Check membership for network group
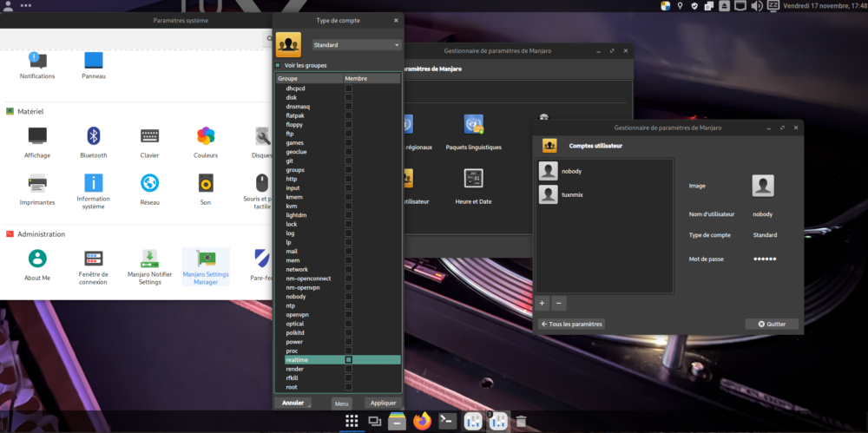868x433 pixels. pos(349,269)
